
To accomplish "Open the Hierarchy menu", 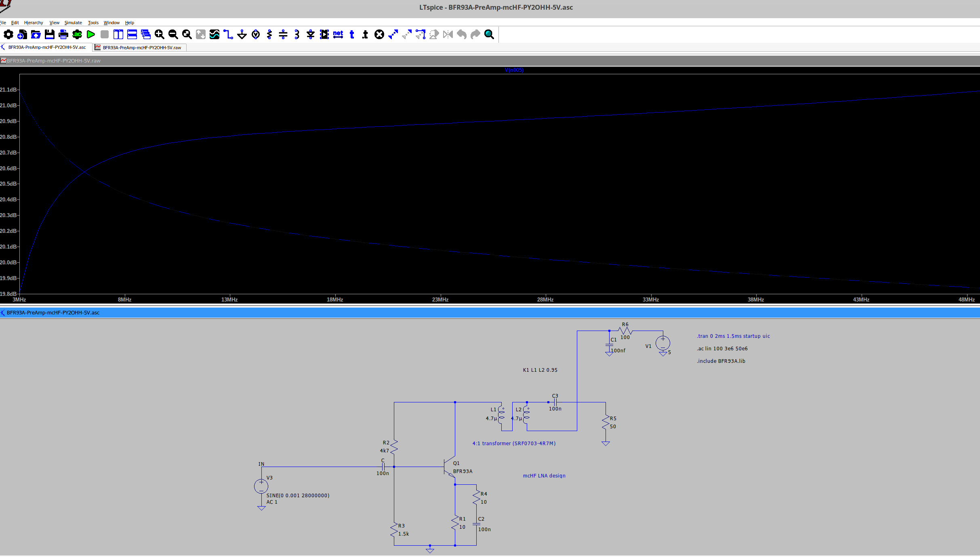I will (34, 23).
